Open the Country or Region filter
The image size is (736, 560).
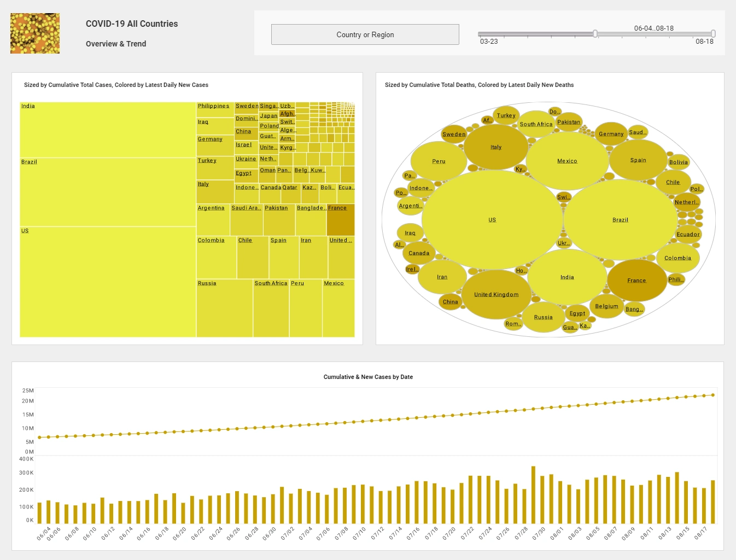(365, 34)
